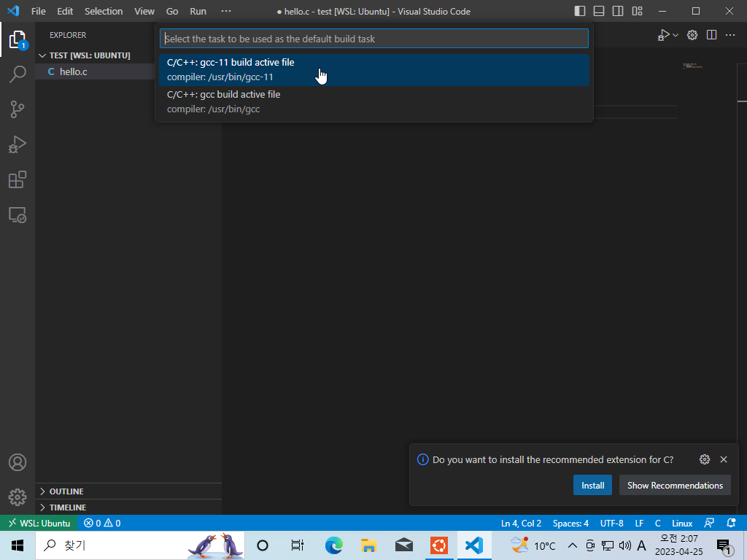Open Task View on taskbar
The width and height of the screenshot is (747, 560).
[x=298, y=545]
